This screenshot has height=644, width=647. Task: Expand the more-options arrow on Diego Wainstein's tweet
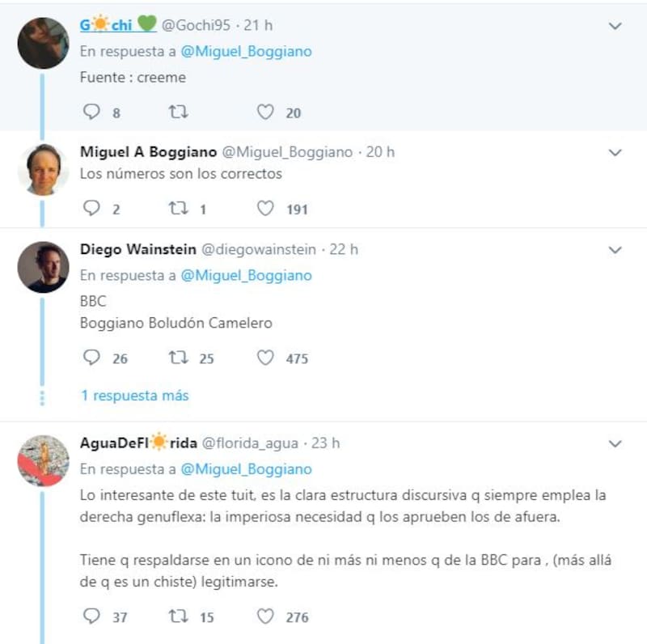pyautogui.click(x=615, y=250)
